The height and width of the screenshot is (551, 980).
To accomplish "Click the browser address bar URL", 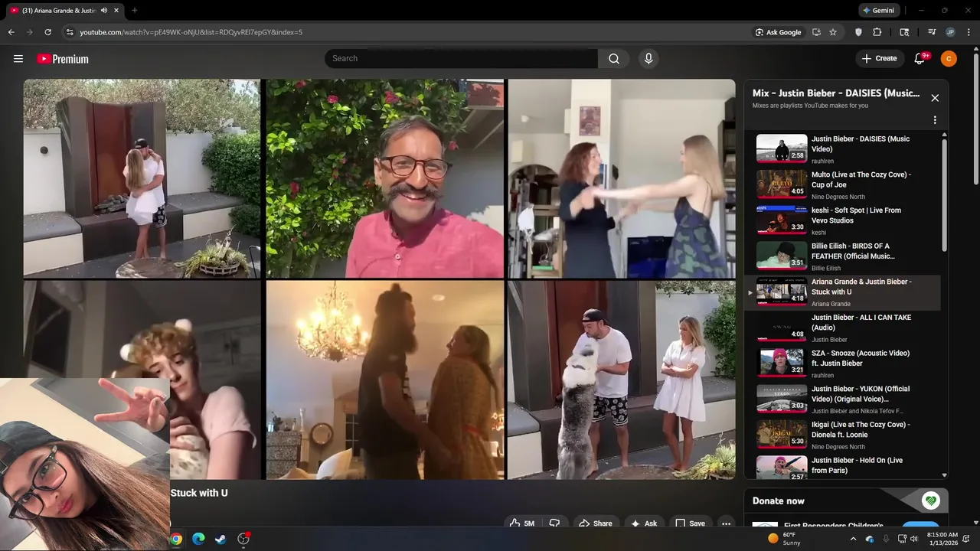I will pyautogui.click(x=191, y=32).
